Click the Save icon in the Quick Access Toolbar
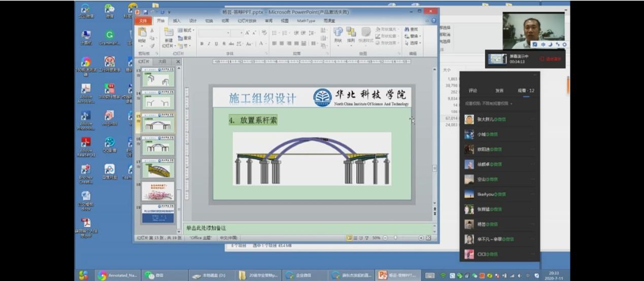 click(145, 12)
